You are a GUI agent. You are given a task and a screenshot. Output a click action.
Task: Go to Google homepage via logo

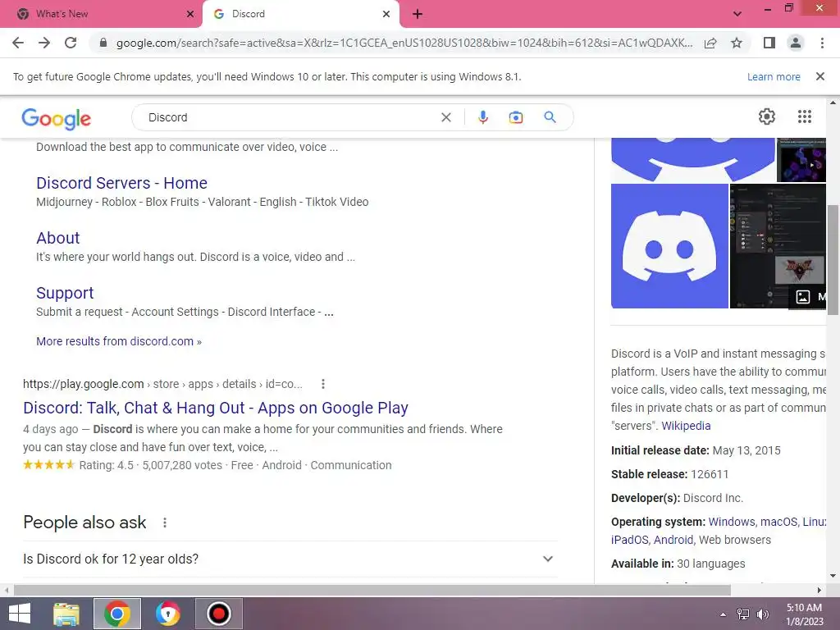[57, 119]
